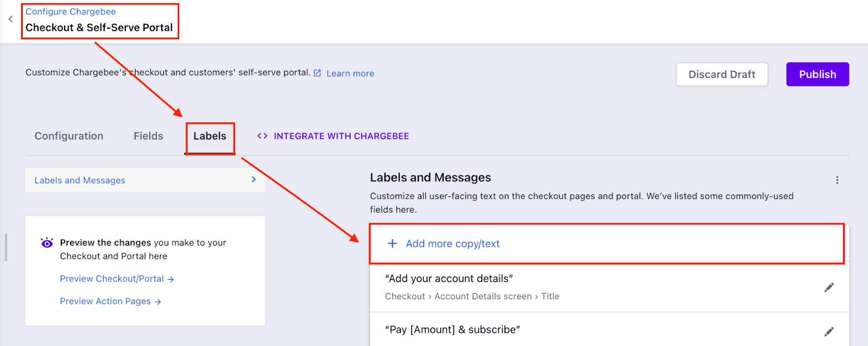Click the back arrow beside Configure Chargebee
The image size is (868, 346).
10,19
